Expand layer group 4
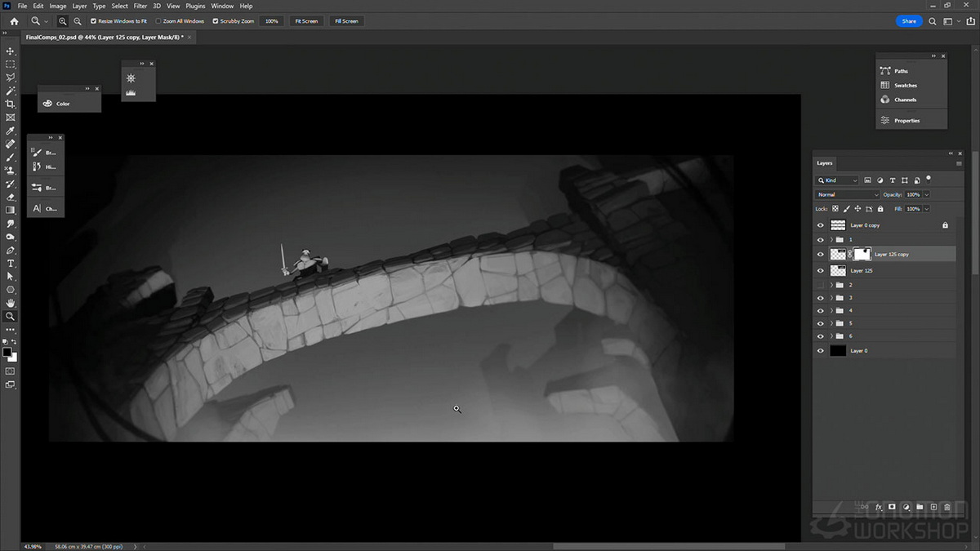980x551 pixels. tap(831, 311)
